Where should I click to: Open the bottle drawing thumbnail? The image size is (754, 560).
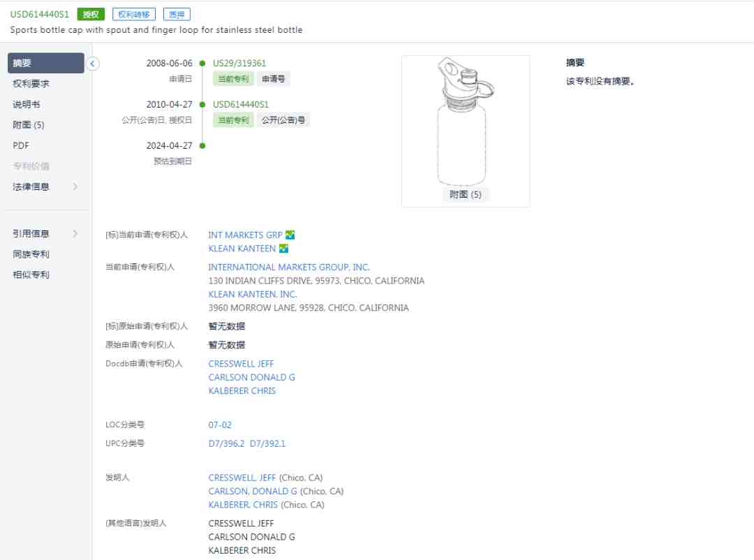[466, 121]
